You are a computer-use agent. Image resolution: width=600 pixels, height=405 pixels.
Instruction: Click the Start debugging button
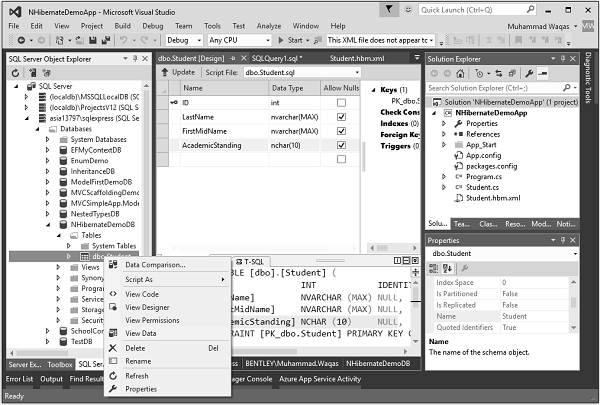pyautogui.click(x=291, y=40)
